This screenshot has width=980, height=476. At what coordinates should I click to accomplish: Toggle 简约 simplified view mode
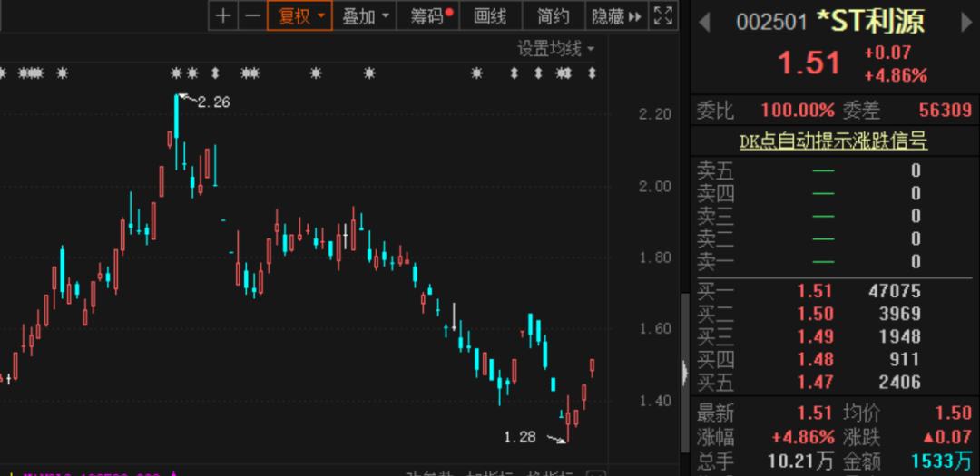554,15
